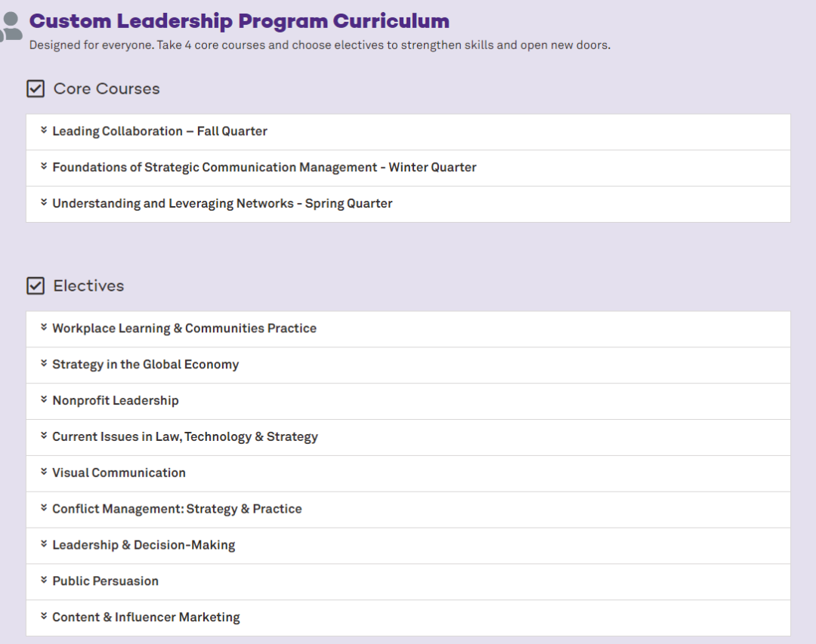Click chevron icon beside Strategy in the Global Economy
Screen dimensions: 816x644
point(44,364)
